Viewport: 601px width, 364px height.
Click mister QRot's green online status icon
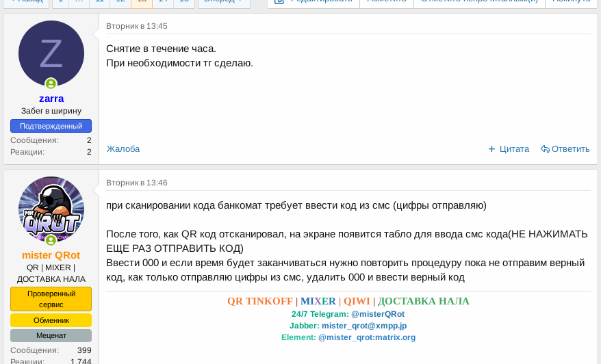[x=51, y=240]
